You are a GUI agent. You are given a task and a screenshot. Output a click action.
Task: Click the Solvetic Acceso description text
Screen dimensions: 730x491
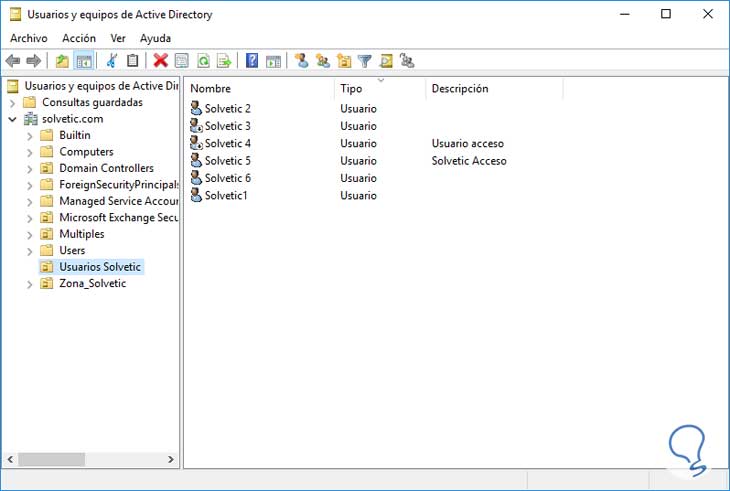pyautogui.click(x=469, y=161)
